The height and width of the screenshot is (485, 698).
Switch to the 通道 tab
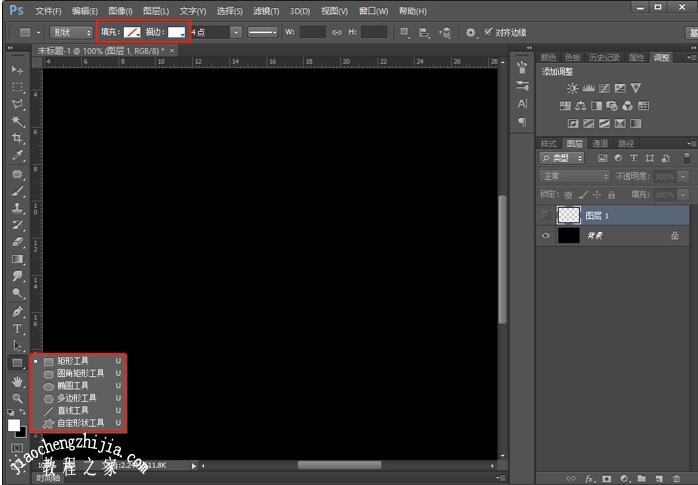pyautogui.click(x=600, y=144)
